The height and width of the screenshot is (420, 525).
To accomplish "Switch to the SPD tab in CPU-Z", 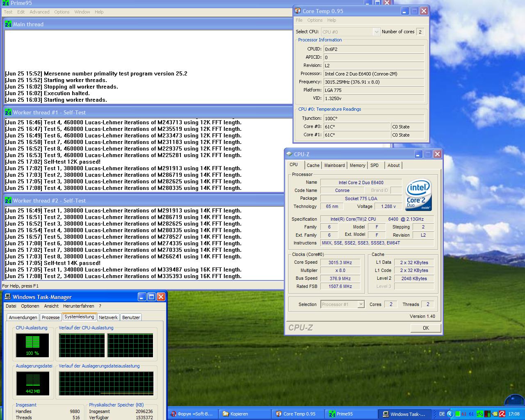I will tap(374, 165).
